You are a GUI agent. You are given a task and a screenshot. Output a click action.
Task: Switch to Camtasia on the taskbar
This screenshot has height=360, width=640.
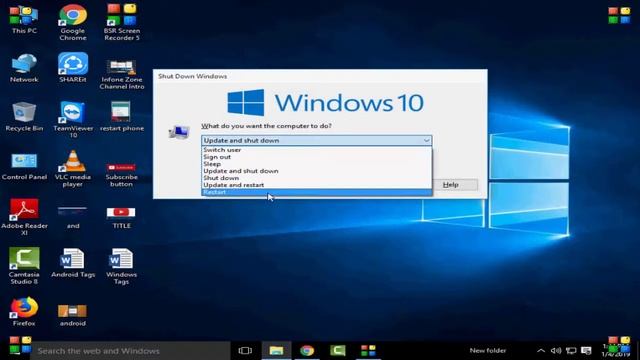(338, 350)
